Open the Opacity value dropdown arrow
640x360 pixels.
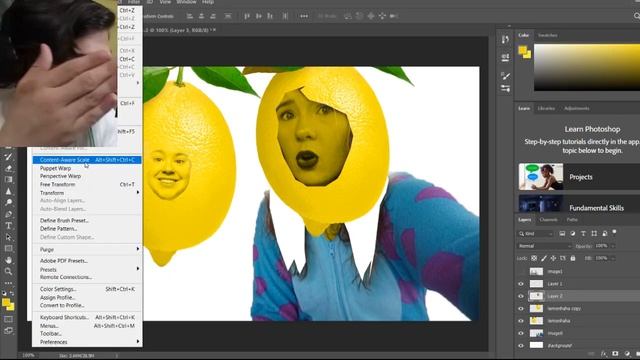[613, 246]
